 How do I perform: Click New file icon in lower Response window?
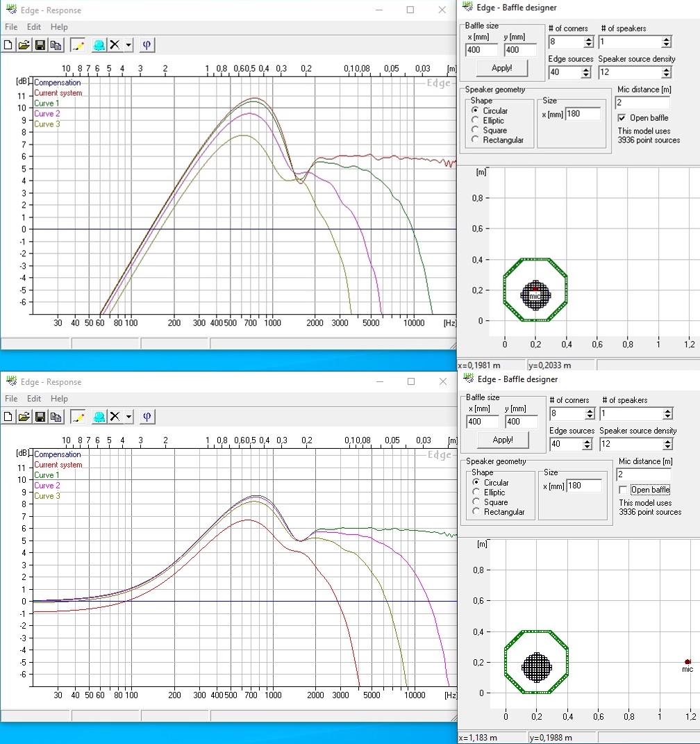pos(8,417)
